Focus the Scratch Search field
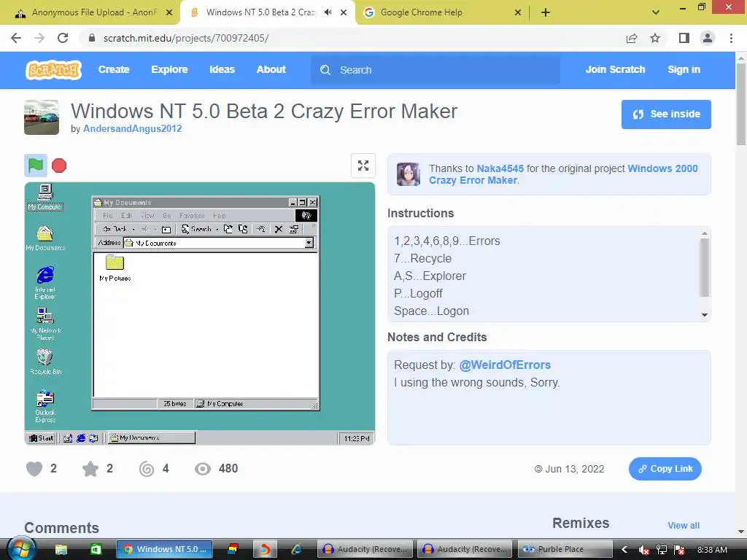The height and width of the screenshot is (560, 747). (x=436, y=70)
